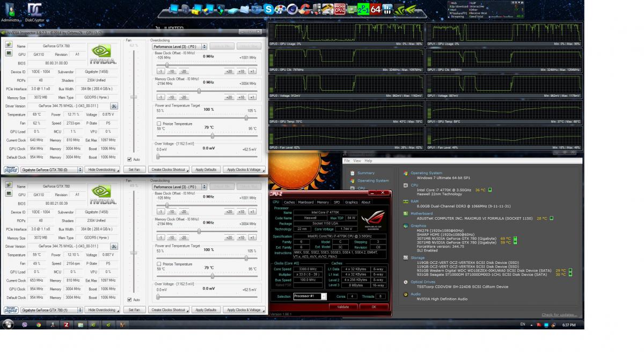Click sensor monitoring icon in top NVIDIA Inspector

[9, 53]
